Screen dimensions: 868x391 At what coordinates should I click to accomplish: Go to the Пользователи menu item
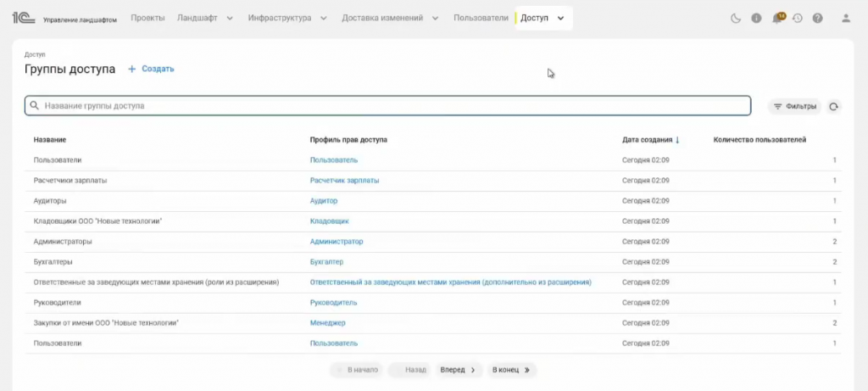point(481,18)
